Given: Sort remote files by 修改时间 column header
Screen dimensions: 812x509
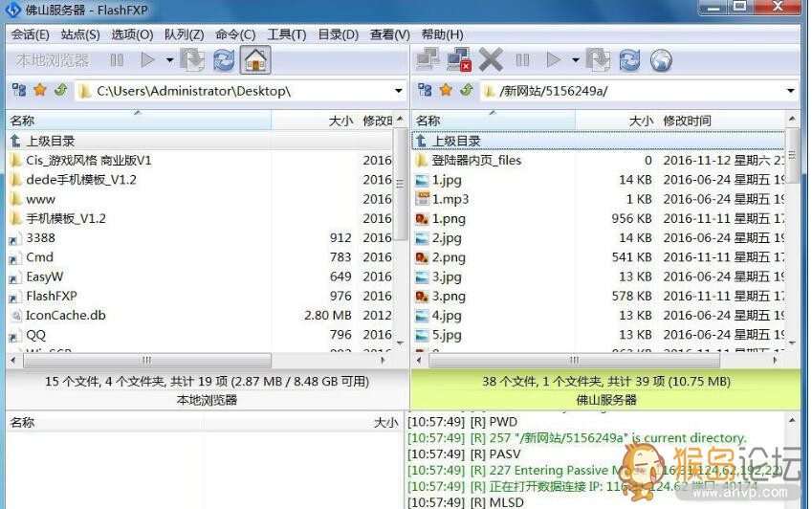Looking at the screenshot, I should (x=721, y=121).
